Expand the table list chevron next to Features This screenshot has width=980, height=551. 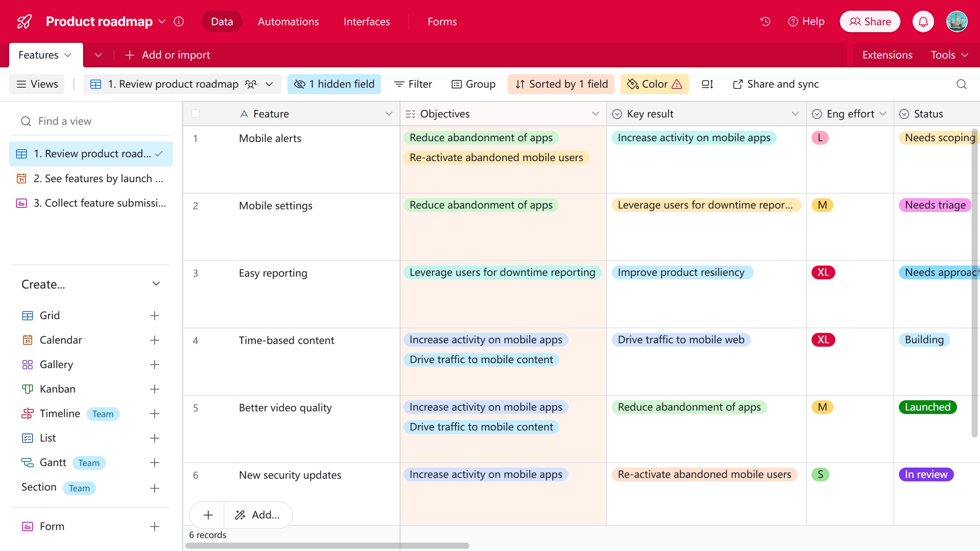(98, 55)
